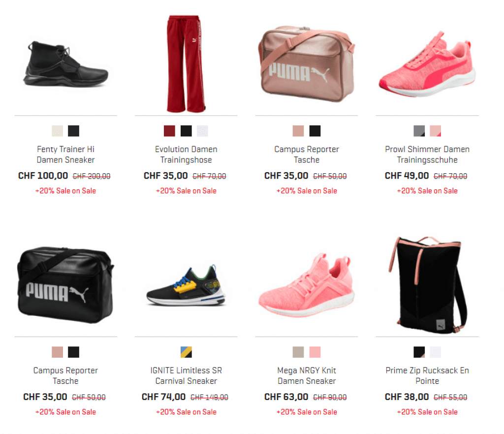504x434 pixels.
Task: Click Sale on Sale label under IGNITE sneaker
Action: [x=186, y=412]
